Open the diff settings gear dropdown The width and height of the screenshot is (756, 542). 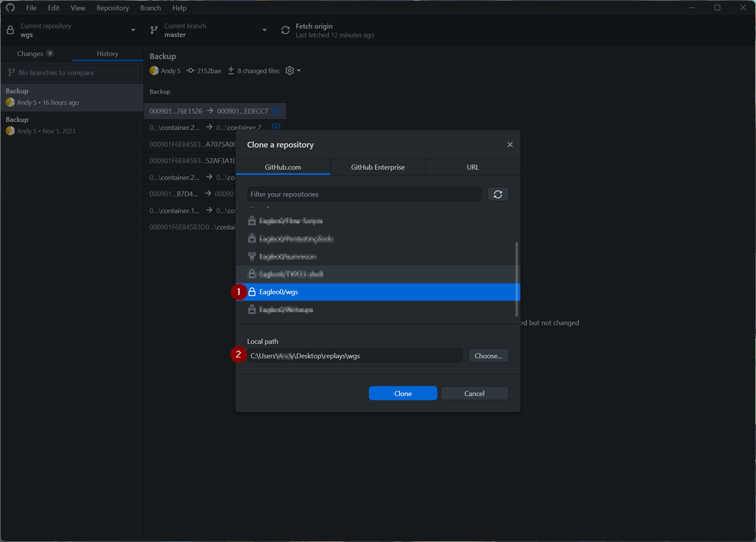[293, 71]
